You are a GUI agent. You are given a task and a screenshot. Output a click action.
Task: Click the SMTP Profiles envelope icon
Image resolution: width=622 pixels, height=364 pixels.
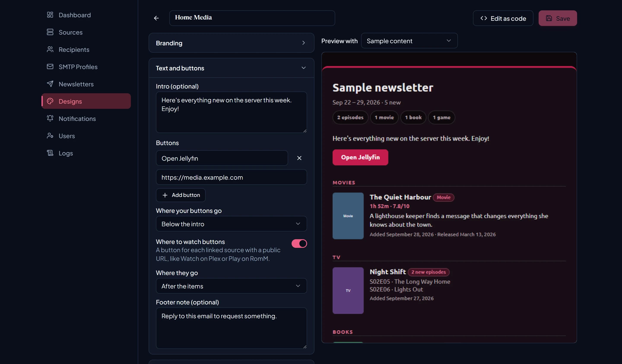point(50,67)
